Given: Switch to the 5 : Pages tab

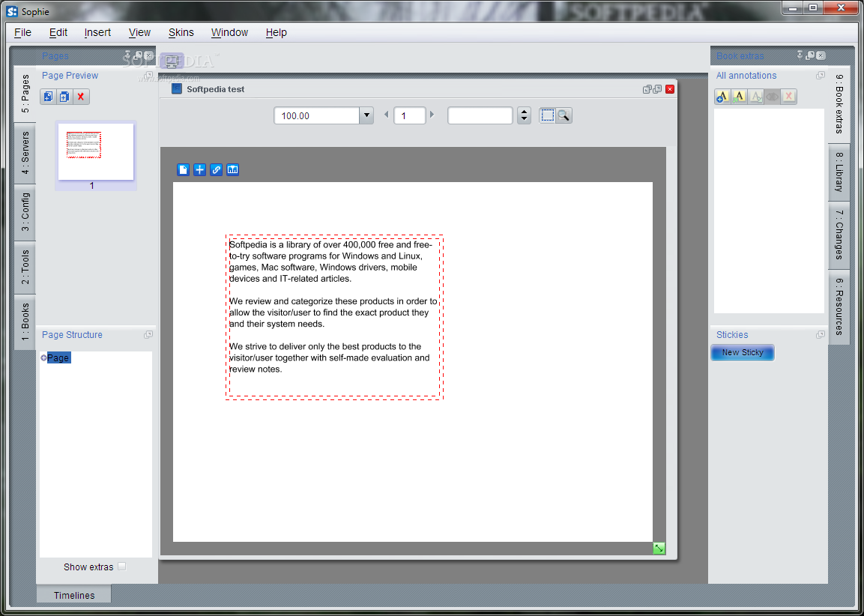Looking at the screenshot, I should pos(25,94).
